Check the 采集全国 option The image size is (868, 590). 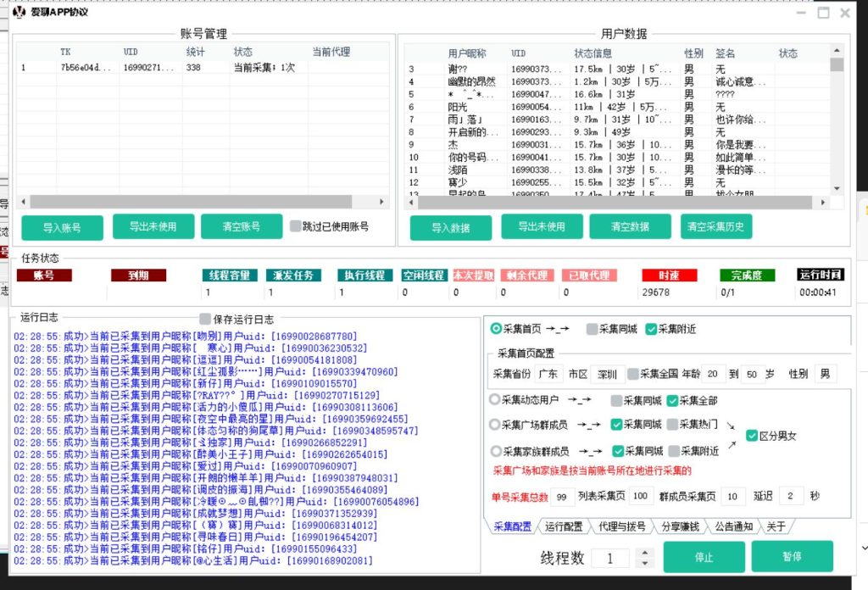click(632, 374)
